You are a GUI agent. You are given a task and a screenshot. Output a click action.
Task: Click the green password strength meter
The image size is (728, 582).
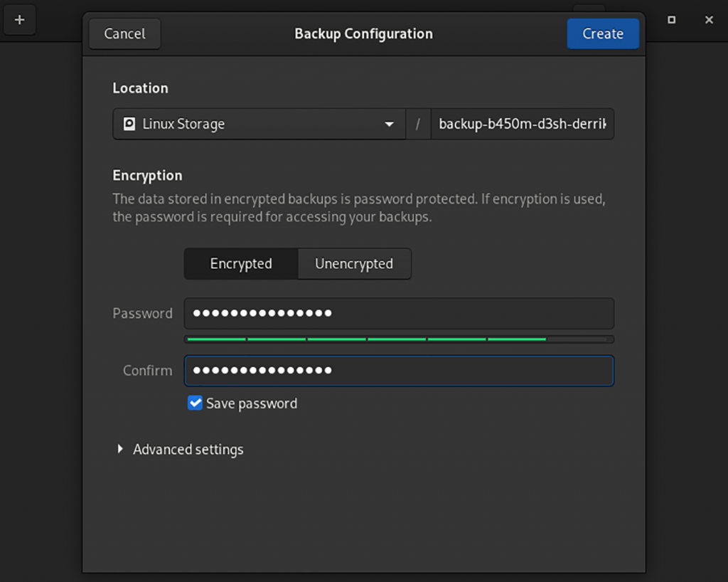[x=399, y=339]
